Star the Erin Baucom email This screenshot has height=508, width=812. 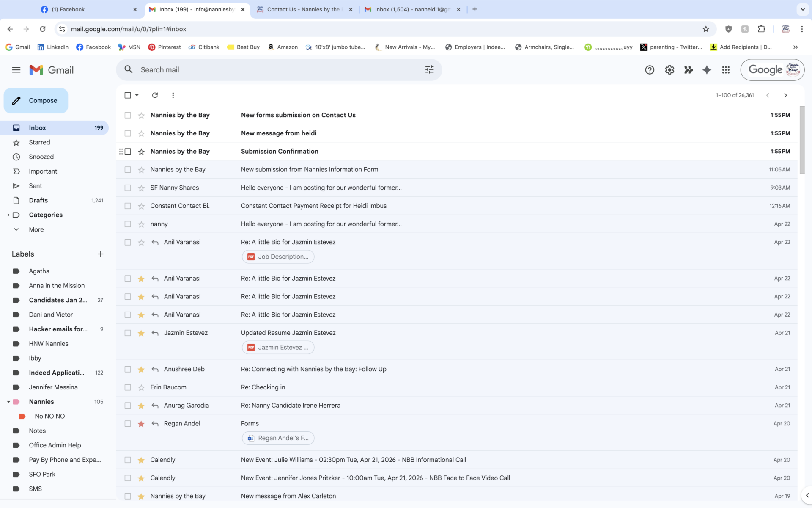pyautogui.click(x=141, y=387)
